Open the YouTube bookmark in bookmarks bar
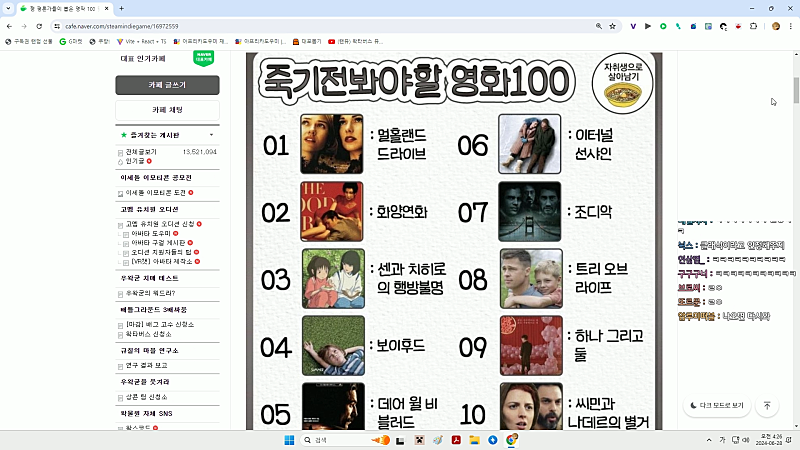The width and height of the screenshot is (800, 450). [x=355, y=41]
